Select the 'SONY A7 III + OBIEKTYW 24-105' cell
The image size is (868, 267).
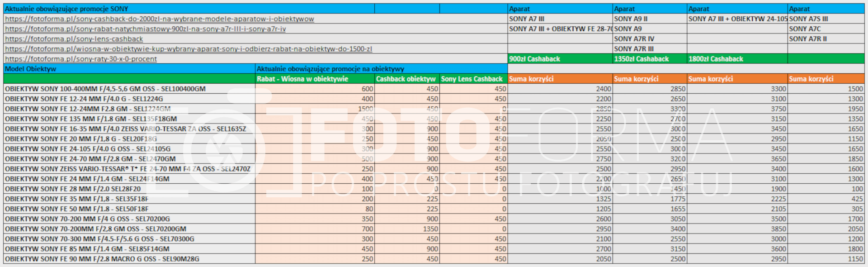pyautogui.click(x=737, y=19)
